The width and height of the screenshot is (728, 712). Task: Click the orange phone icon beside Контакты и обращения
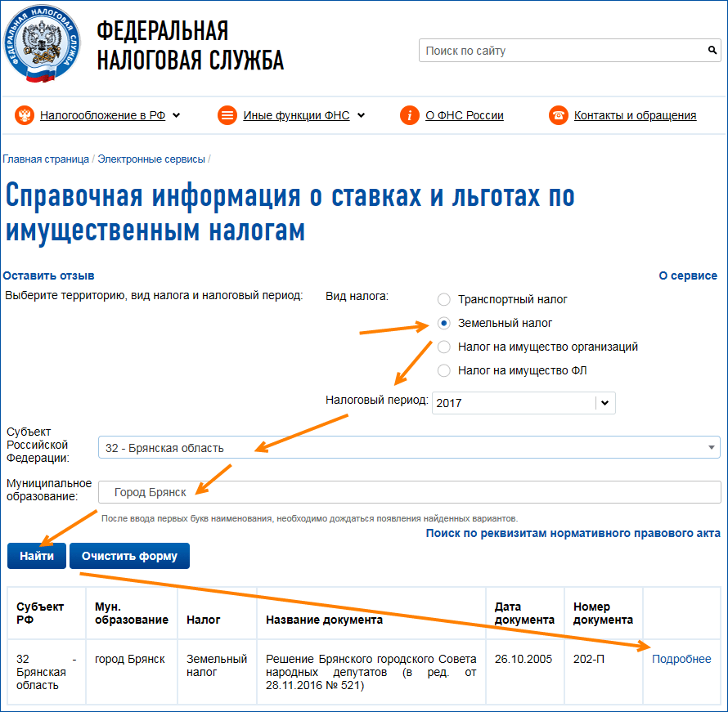pyautogui.click(x=559, y=115)
